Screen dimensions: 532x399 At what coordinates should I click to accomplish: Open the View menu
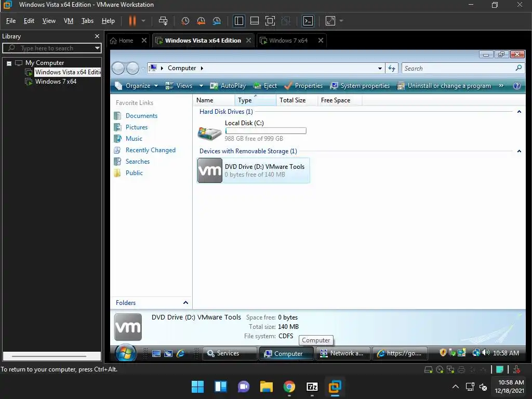coord(49,21)
